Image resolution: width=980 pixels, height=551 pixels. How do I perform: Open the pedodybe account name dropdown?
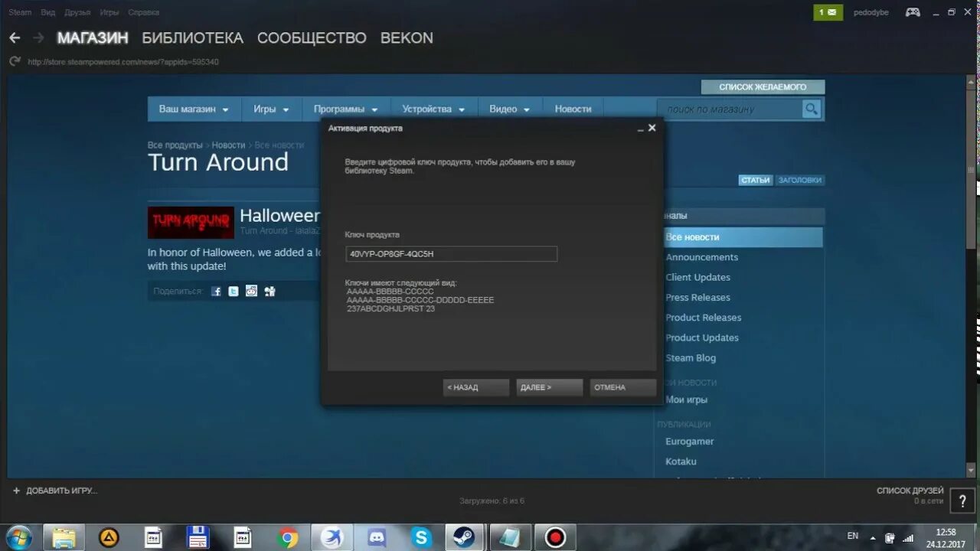click(871, 12)
